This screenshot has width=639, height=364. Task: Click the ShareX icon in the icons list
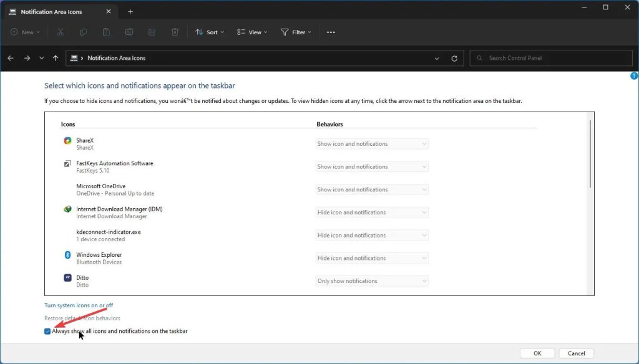(x=68, y=141)
